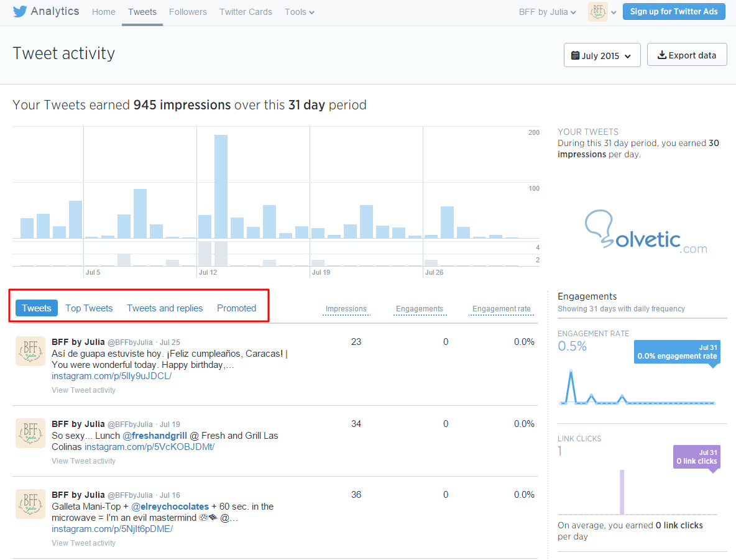The image size is (736, 560).
Task: Open link instagram.com/p/5NjIt6pDME/
Action: coord(112,529)
